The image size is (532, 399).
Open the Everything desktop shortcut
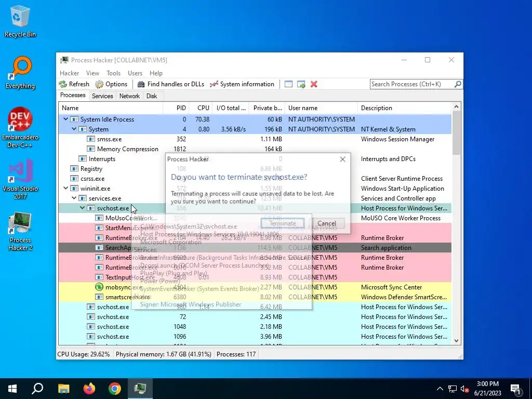(20, 73)
